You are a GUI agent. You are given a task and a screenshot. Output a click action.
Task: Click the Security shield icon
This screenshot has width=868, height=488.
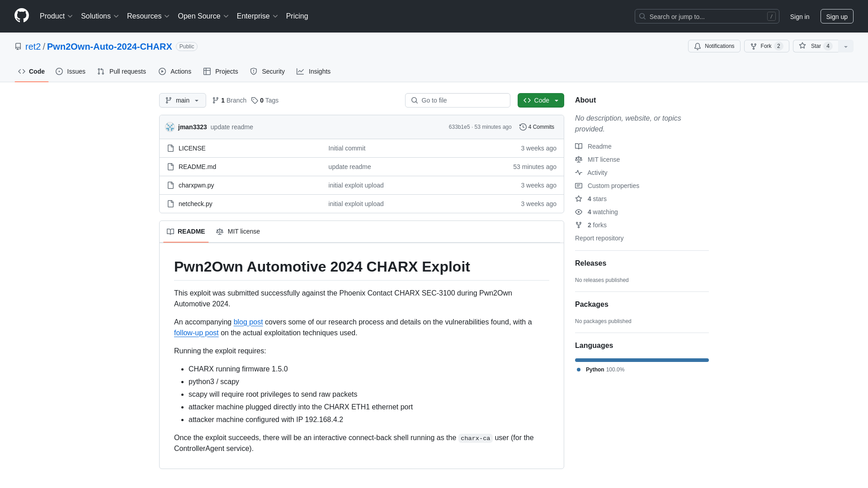[x=253, y=71]
